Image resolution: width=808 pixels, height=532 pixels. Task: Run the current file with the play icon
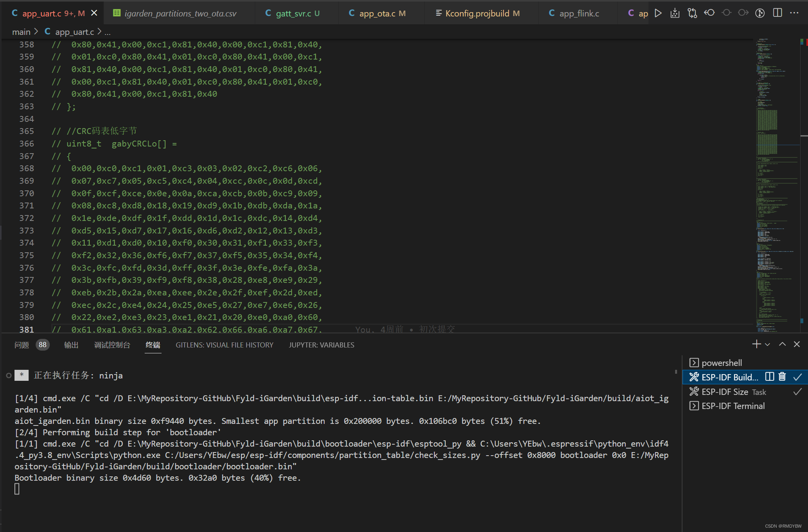tap(658, 13)
